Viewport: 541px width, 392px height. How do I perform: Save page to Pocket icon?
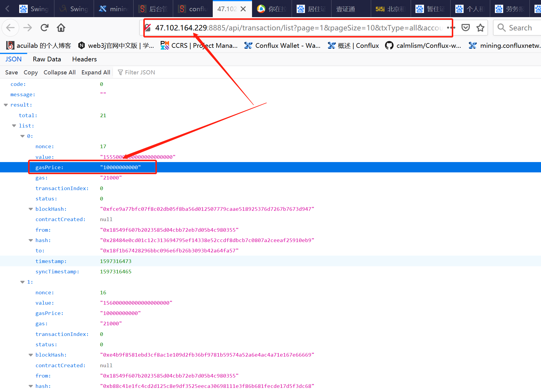466,28
